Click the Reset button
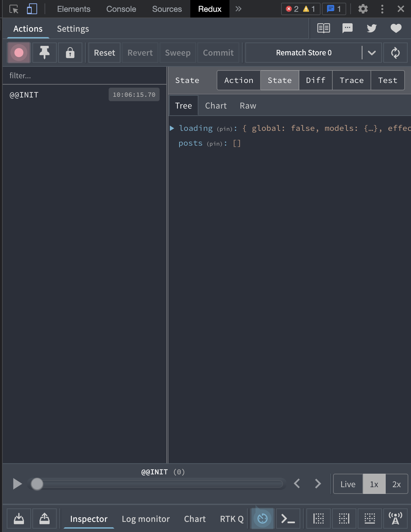Screen dimensions: 411x532 click(104, 53)
